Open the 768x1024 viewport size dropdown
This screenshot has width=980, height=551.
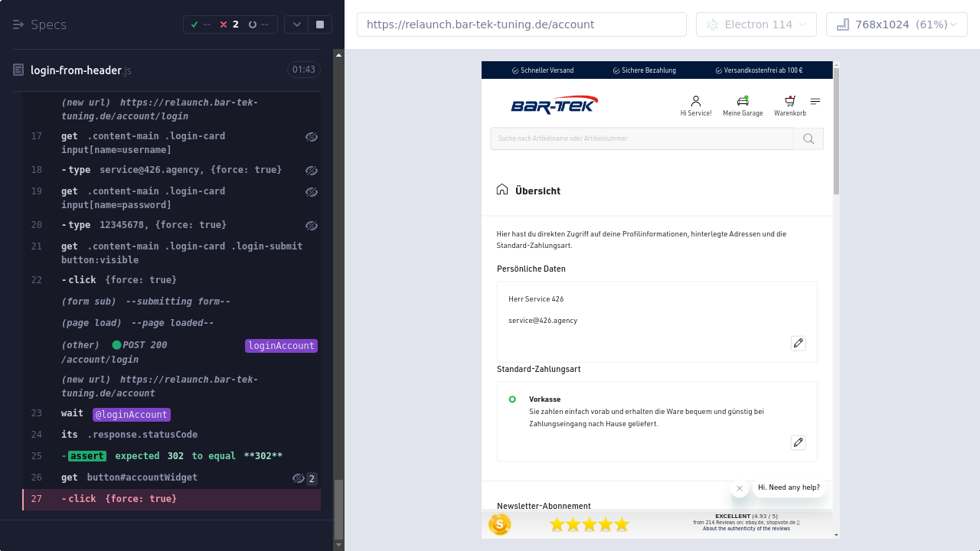897,24
